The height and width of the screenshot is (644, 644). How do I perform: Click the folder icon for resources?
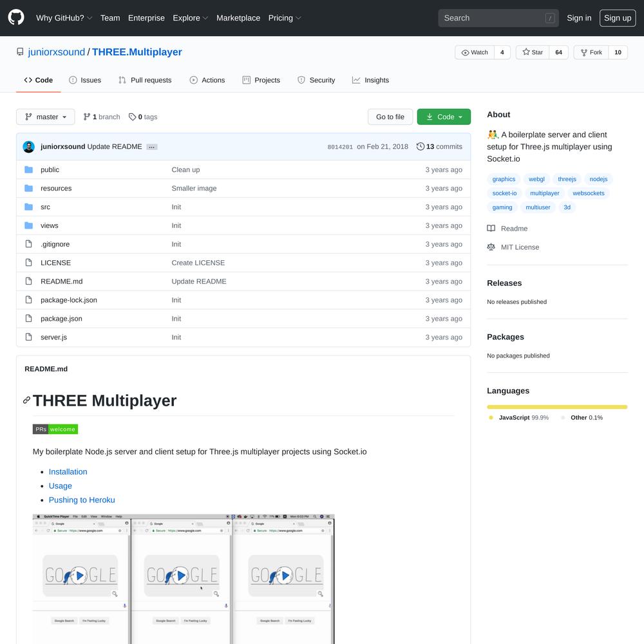[29, 188]
